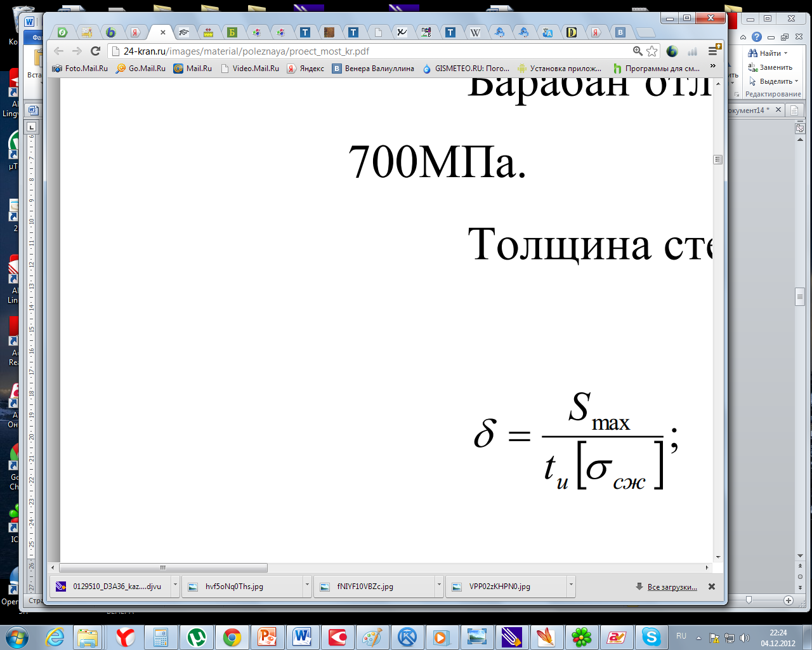Switch to the VK tab in the tab strip
Image resolution: width=812 pixels, height=650 pixels.
pos(620,32)
